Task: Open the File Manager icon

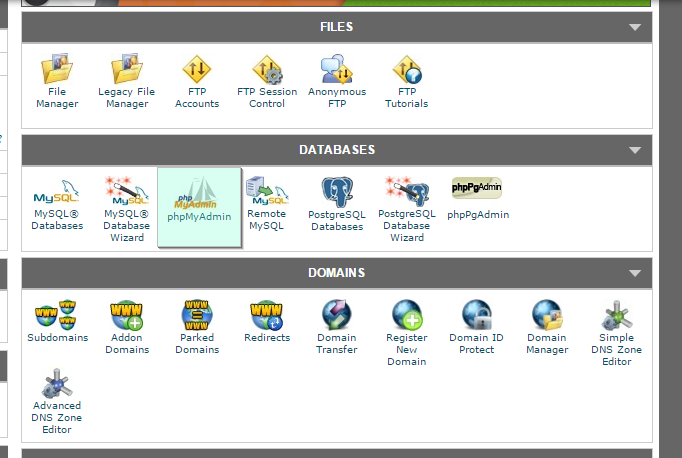Action: [x=57, y=70]
